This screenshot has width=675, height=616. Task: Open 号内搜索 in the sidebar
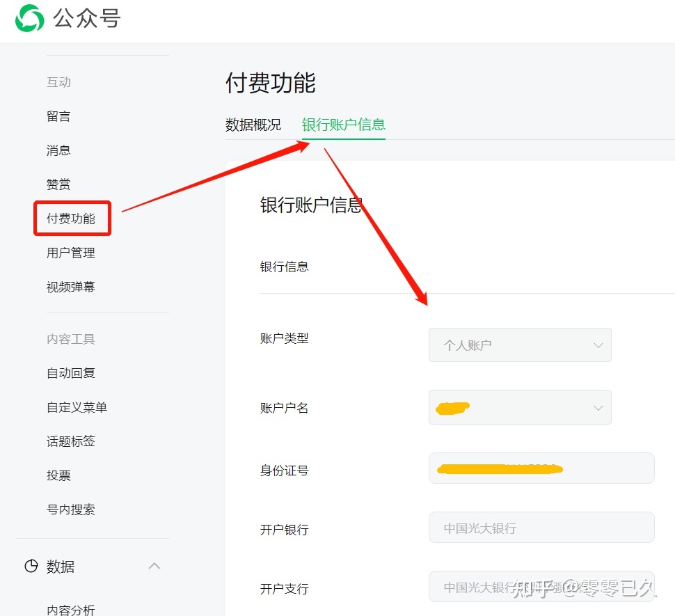click(x=71, y=510)
